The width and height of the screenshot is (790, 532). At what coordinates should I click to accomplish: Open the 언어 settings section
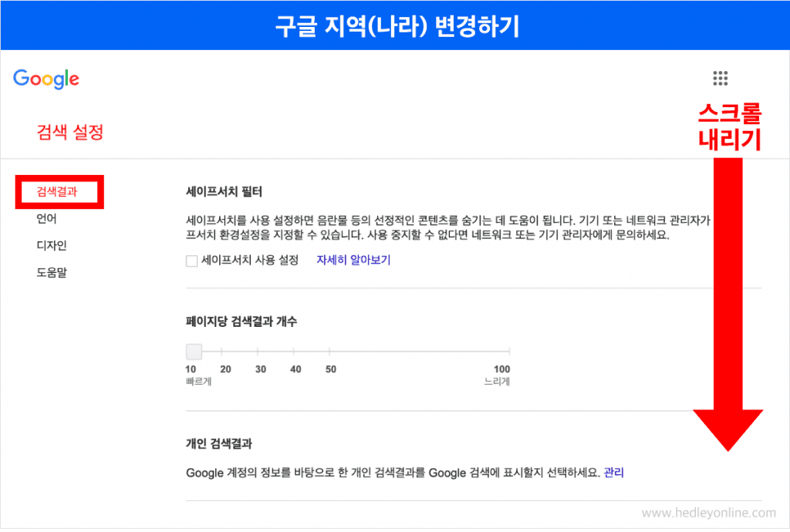click(x=46, y=218)
